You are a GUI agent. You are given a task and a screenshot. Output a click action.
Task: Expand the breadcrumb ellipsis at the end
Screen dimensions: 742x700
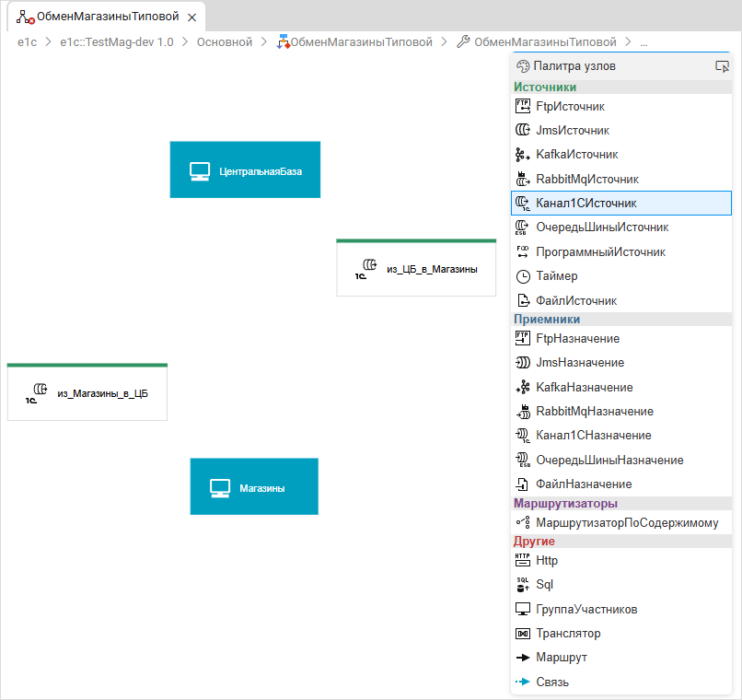[x=643, y=42]
